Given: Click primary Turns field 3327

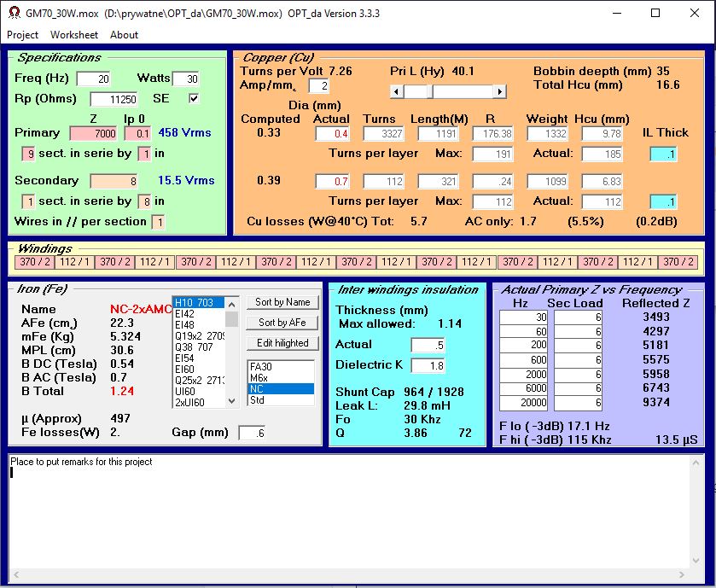Looking at the screenshot, I should 384,133.
